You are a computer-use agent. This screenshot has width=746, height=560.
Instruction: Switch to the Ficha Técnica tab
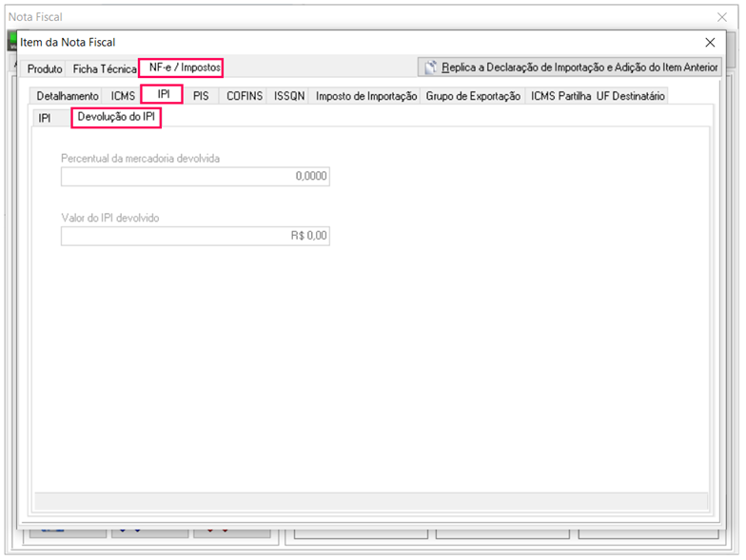[105, 69]
